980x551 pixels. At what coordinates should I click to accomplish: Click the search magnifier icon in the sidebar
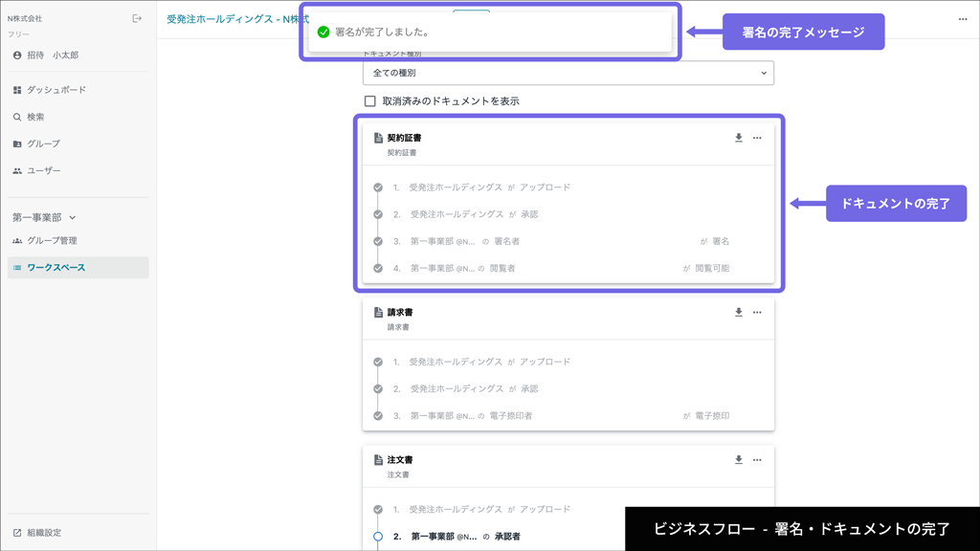coord(17,117)
